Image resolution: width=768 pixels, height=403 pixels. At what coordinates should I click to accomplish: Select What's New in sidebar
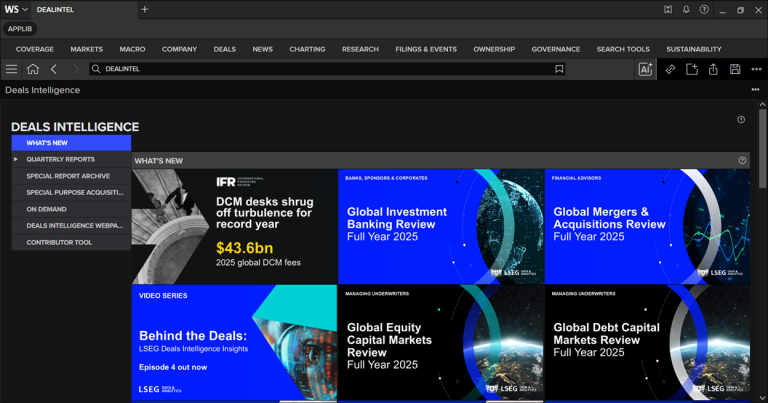[72, 143]
